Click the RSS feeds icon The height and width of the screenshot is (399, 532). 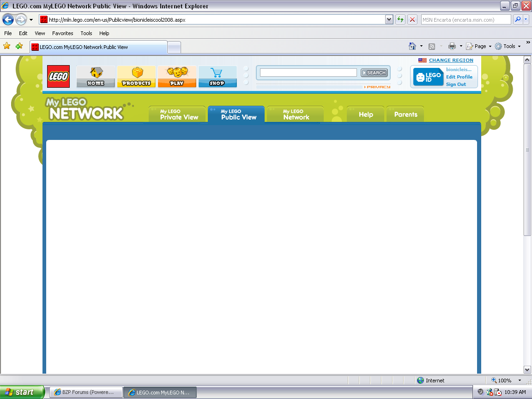432,47
